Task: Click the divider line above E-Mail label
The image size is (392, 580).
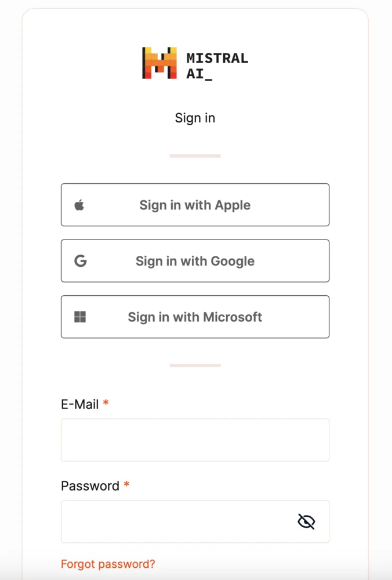Action: (195, 365)
